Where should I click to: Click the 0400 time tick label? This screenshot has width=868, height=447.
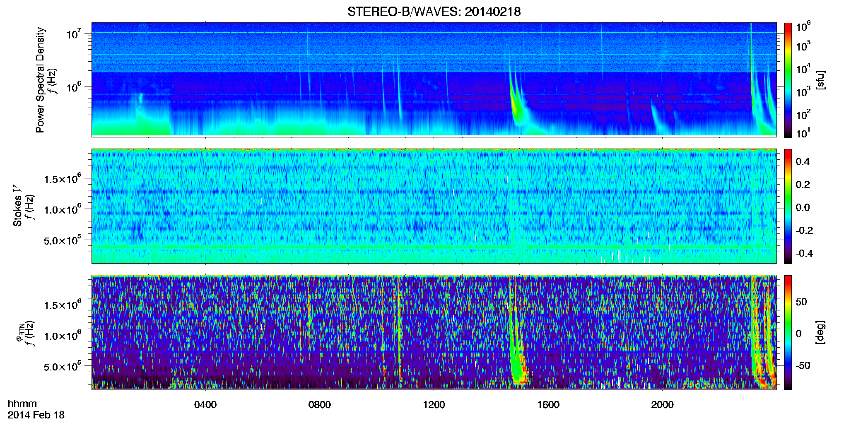pos(205,405)
